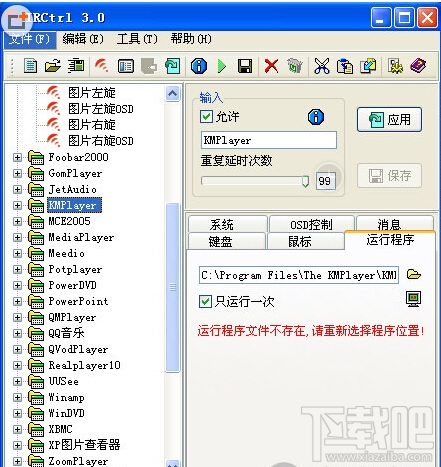Expand the Winamp tree node
The height and width of the screenshot is (467, 441).
pos(17,397)
